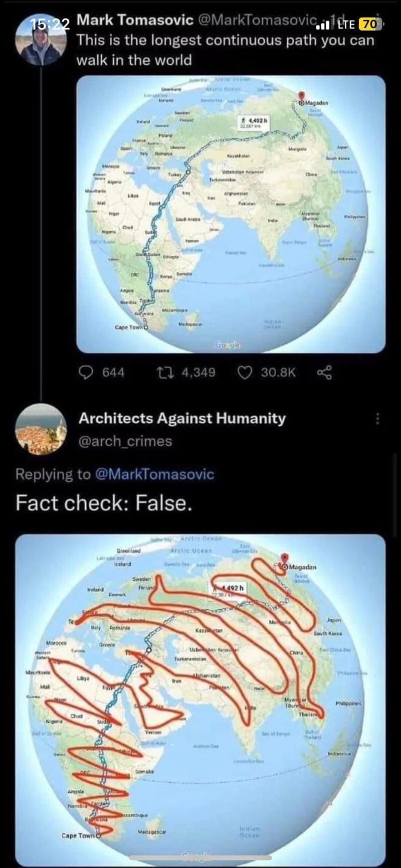Image resolution: width=401 pixels, height=868 pixels.
Task: Open the Mark Tomasovic display name
Action: click(135, 20)
